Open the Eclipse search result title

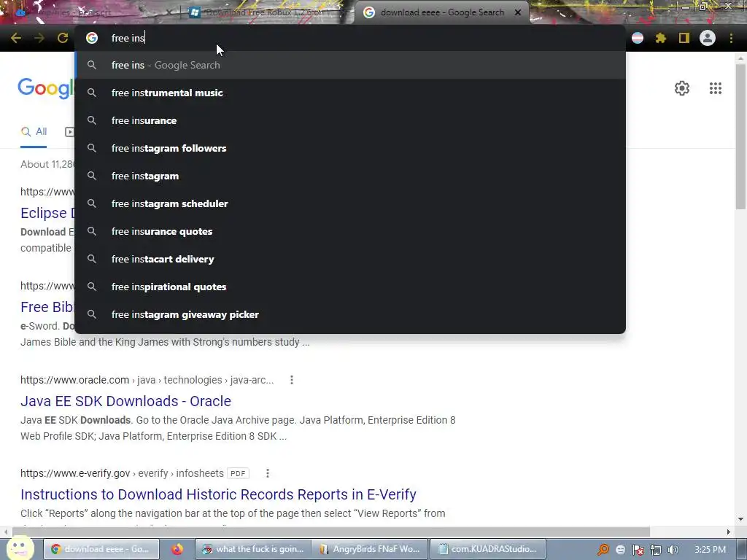(47, 213)
